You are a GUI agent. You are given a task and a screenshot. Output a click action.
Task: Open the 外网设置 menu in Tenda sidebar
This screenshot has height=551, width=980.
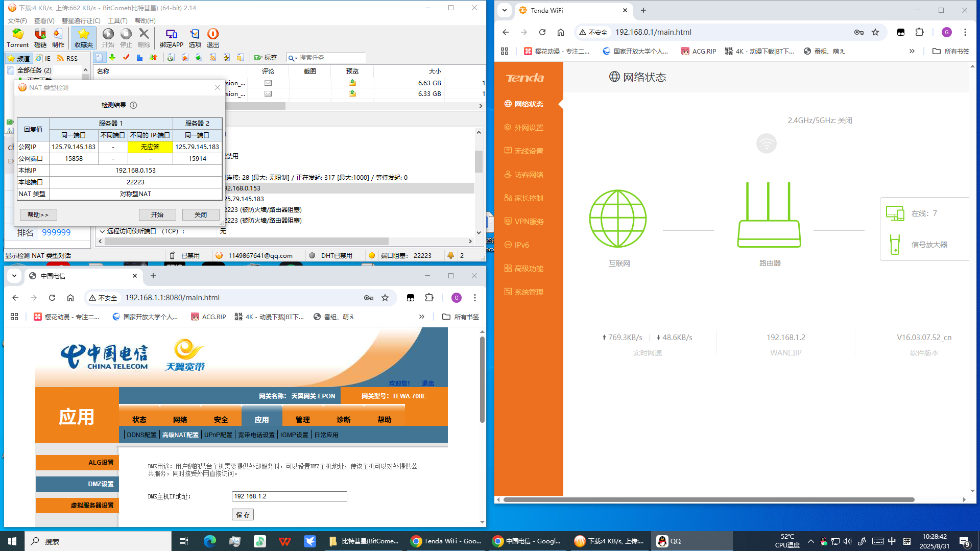[x=529, y=128]
